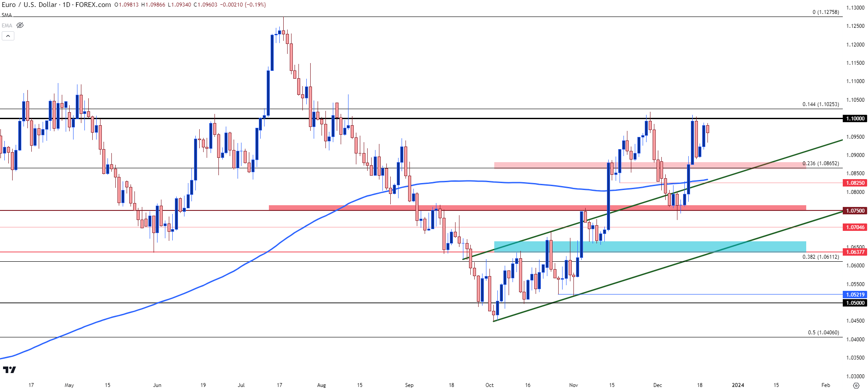868x390 pixels.
Task: Select the Dec label on time axis
Action: click(x=657, y=385)
